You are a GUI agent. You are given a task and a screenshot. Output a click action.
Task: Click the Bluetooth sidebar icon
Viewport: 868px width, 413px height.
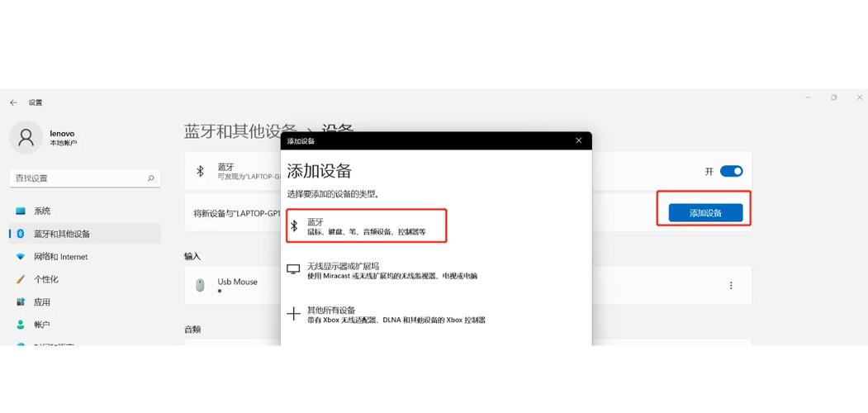point(21,234)
